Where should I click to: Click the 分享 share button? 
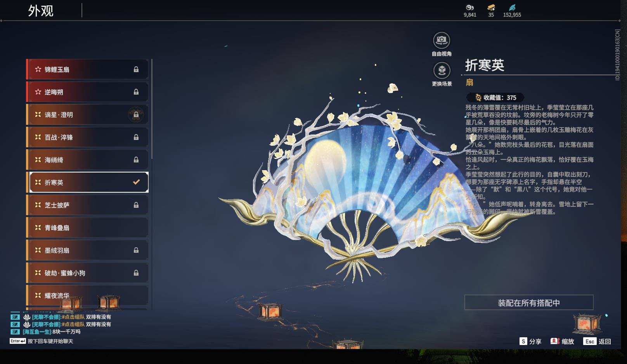[535, 342]
